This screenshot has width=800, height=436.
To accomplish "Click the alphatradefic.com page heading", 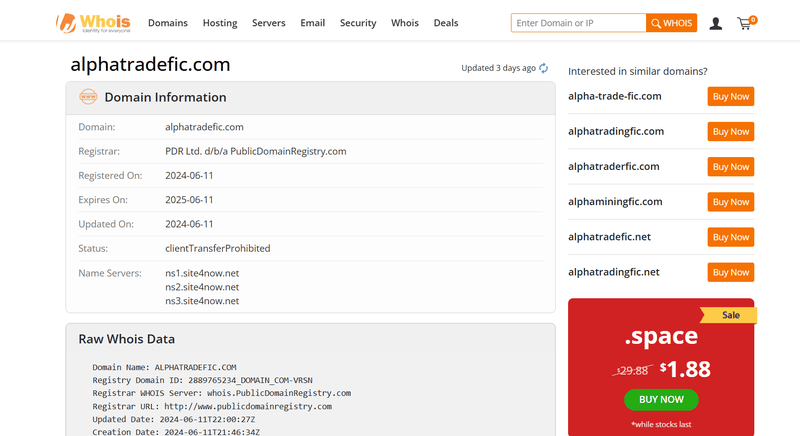I will tap(150, 65).
